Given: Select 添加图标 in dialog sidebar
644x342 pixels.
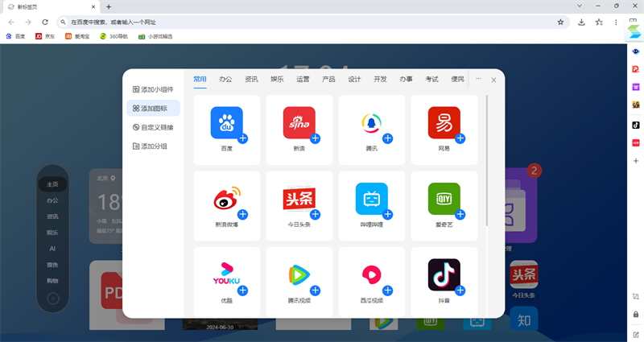Looking at the screenshot, I should point(153,108).
